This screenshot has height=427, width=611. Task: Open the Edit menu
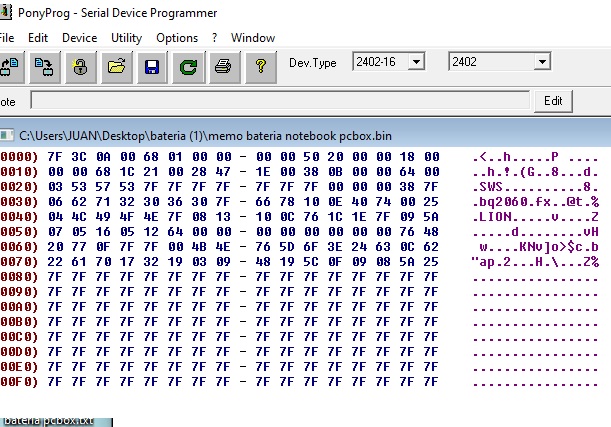pyautogui.click(x=38, y=38)
